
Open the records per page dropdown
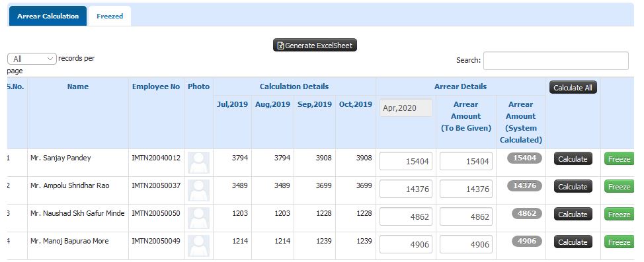pos(32,59)
